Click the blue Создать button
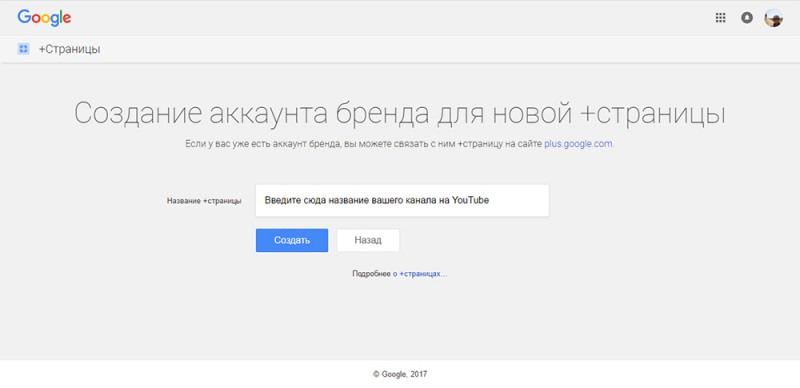 [292, 240]
